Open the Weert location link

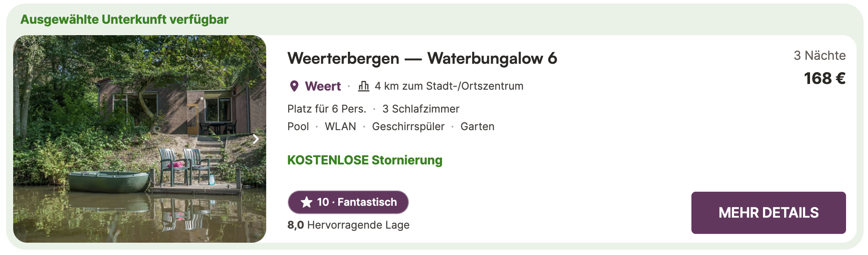[323, 86]
